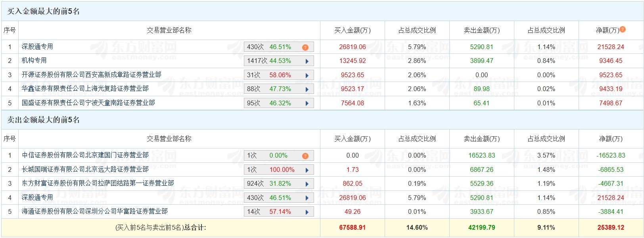The height and width of the screenshot is (238, 644).
Task: Open 深股通专用 link in buy table
Action: pyautogui.click(x=37, y=47)
